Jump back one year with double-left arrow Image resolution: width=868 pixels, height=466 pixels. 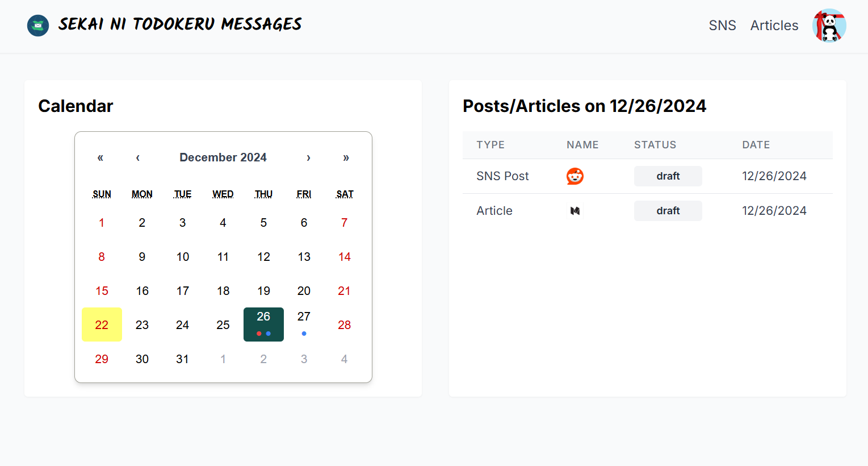[x=100, y=157]
